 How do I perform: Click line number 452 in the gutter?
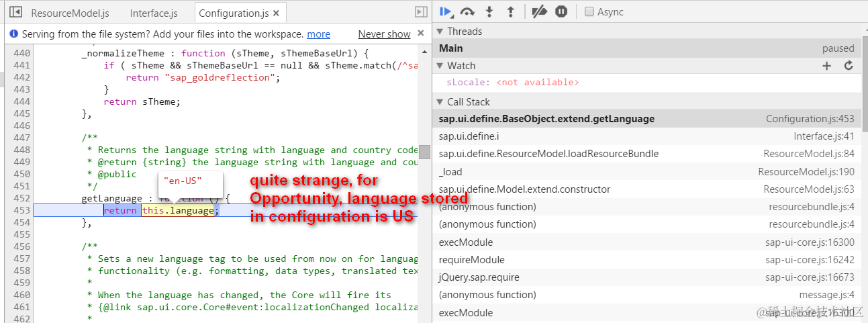tap(22, 198)
